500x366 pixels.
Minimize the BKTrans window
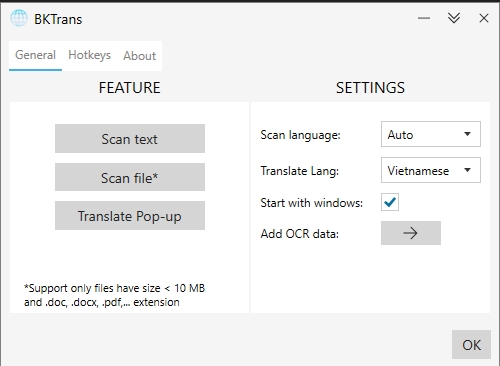(x=424, y=18)
